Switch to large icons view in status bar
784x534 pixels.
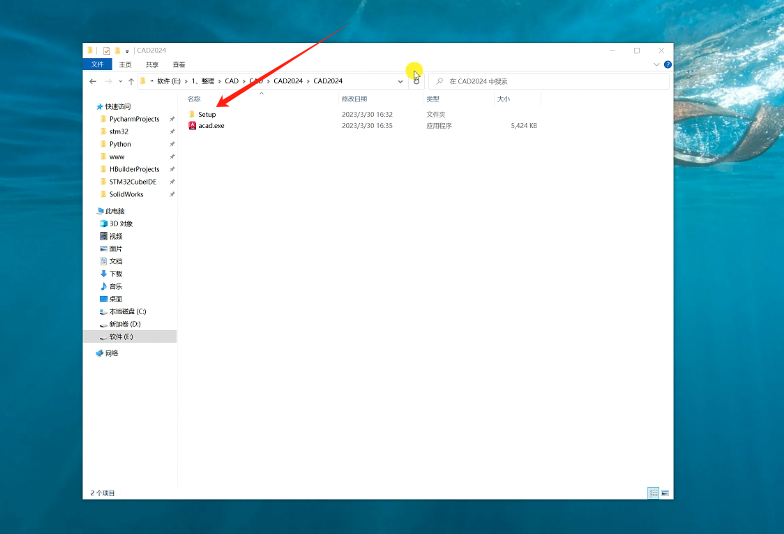(x=665, y=493)
